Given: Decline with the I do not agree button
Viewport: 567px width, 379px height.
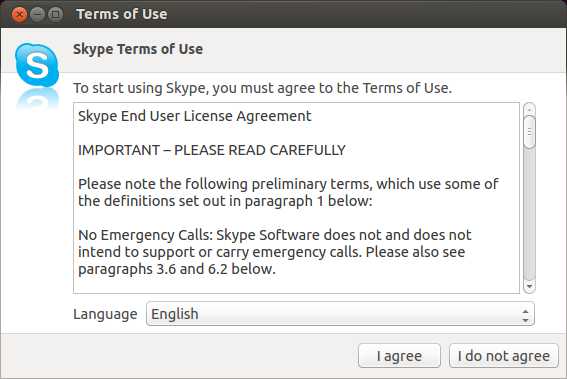Looking at the screenshot, I should click(504, 356).
